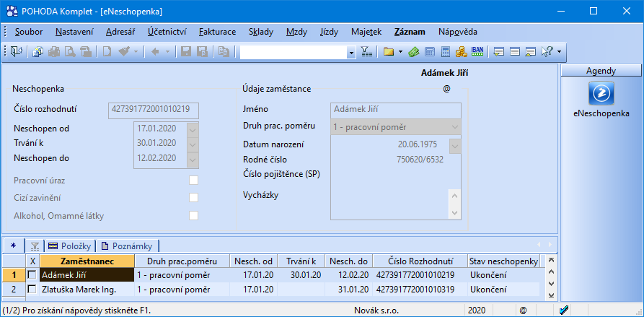
Task: Tick the Pracovní úraz checkbox
Action: point(193,181)
